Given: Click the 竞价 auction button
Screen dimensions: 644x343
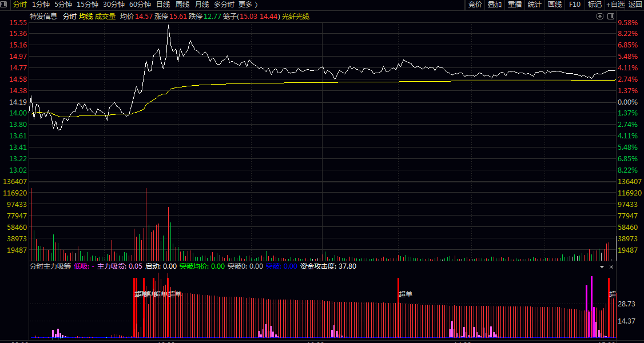Looking at the screenshot, I should point(475,5).
